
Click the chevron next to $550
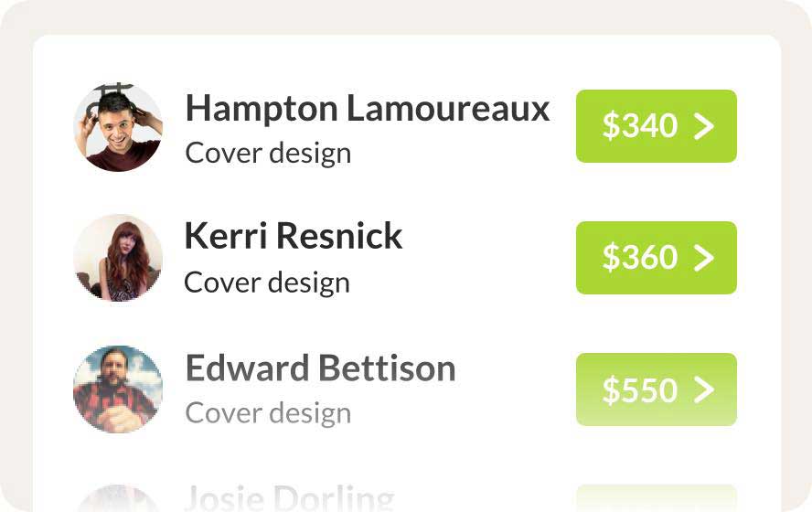703,389
